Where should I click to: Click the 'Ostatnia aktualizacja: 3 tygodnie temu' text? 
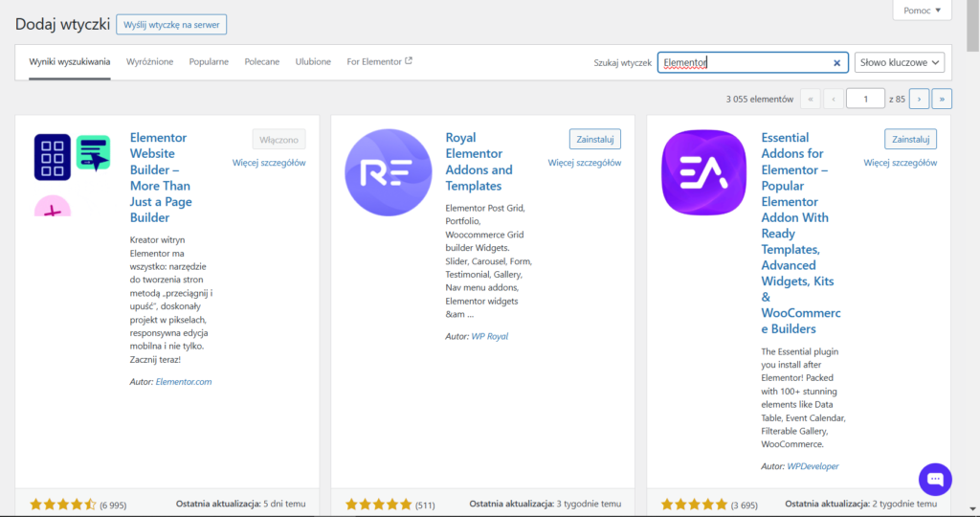(546, 504)
